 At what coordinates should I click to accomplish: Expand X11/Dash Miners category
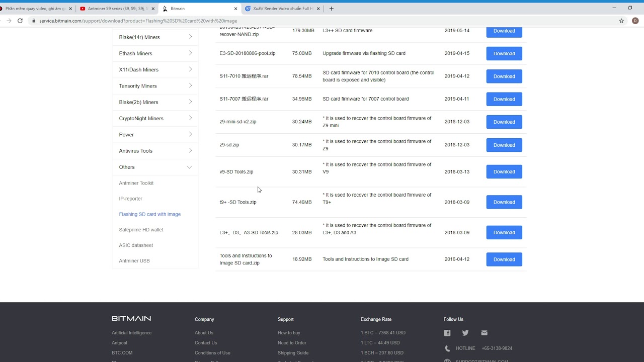coord(155,69)
